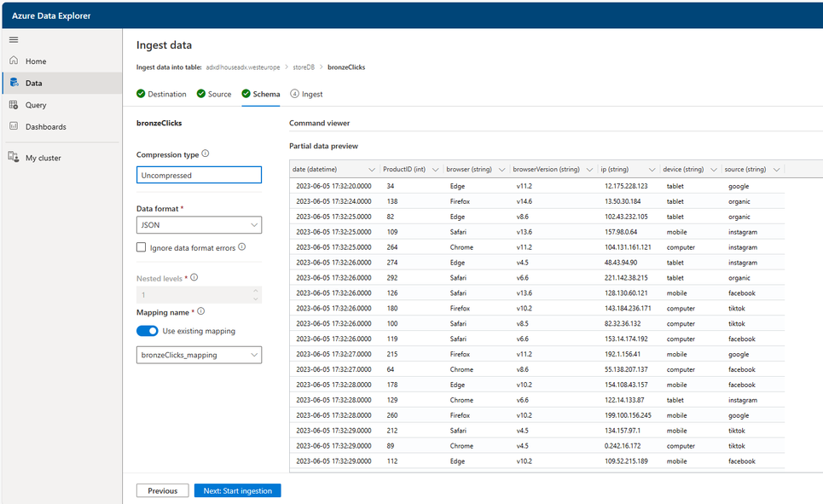823x504 pixels.
Task: Select IP cell 122.14.133.87
Action: (624, 400)
